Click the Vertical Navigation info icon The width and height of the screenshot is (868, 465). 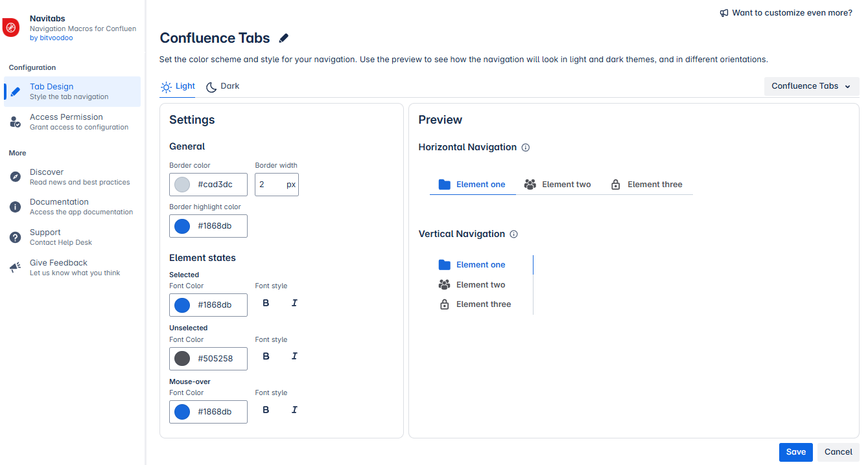514,234
